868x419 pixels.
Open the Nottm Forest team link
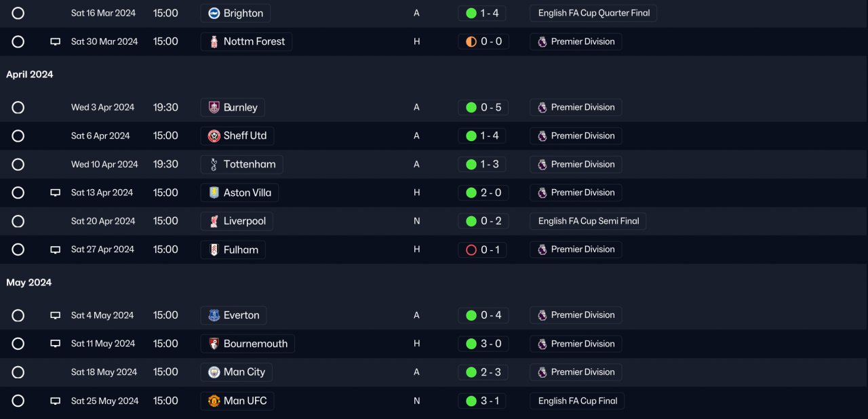pos(254,41)
